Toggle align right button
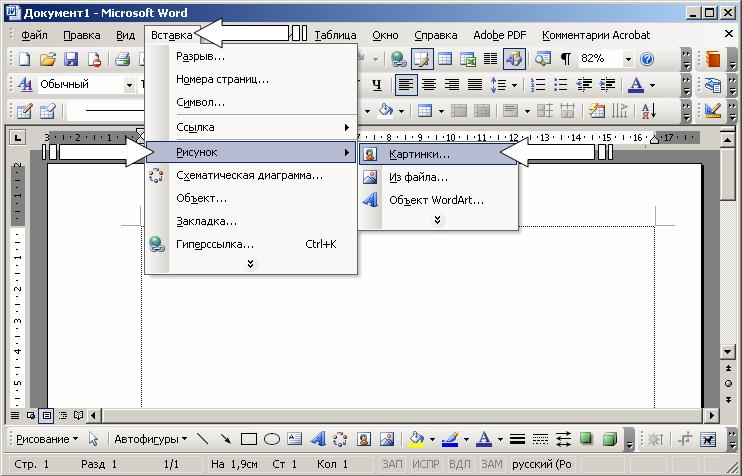 452,85
